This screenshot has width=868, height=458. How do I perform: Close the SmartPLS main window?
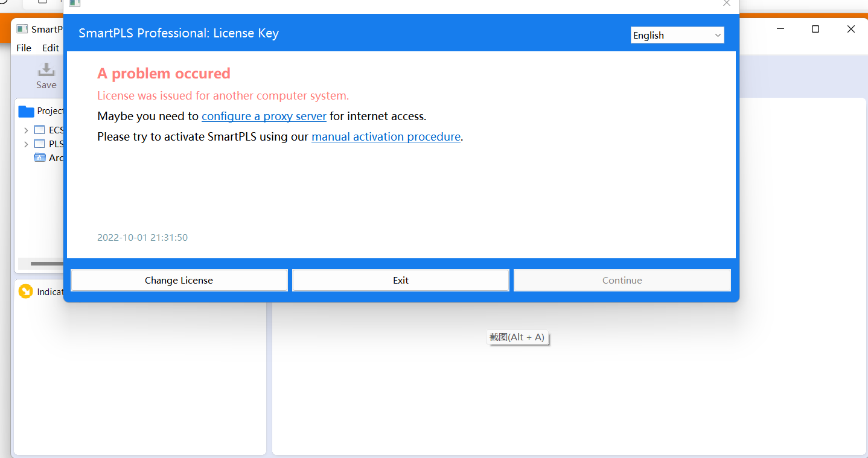tap(851, 29)
